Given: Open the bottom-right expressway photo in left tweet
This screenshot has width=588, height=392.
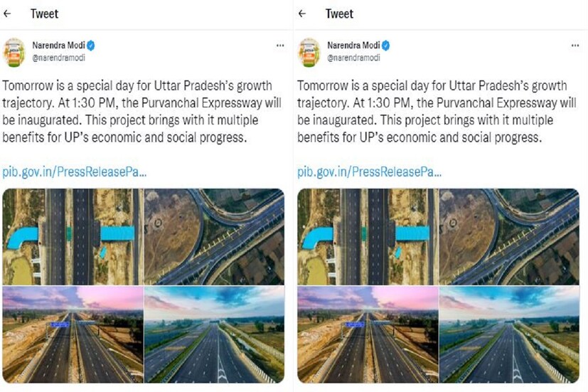Looking at the screenshot, I should click(214, 334).
